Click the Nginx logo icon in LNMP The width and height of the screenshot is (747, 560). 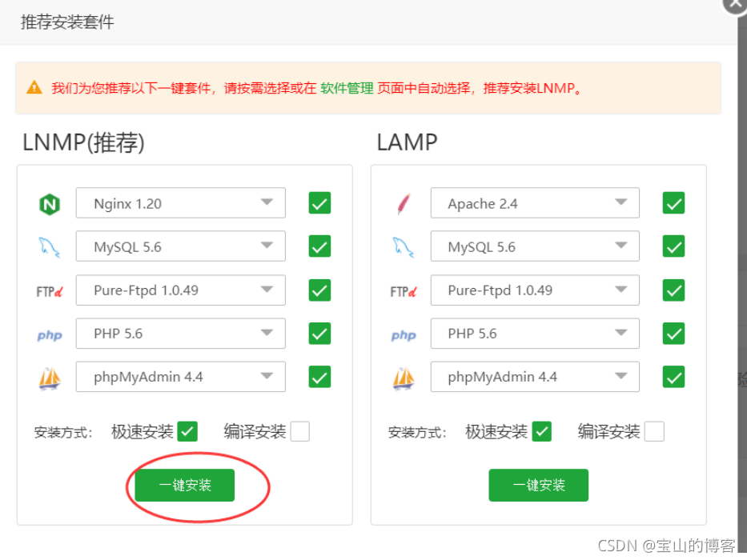50,204
